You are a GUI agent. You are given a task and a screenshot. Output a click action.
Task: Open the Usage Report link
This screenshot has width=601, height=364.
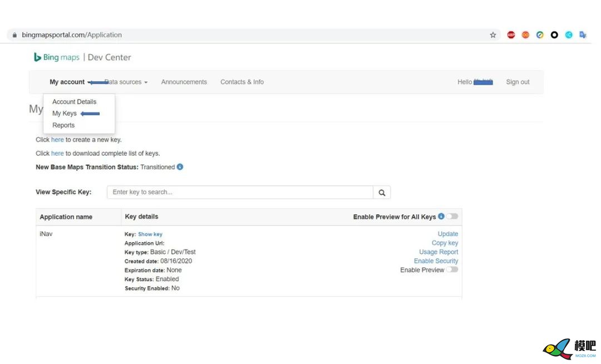tap(439, 252)
